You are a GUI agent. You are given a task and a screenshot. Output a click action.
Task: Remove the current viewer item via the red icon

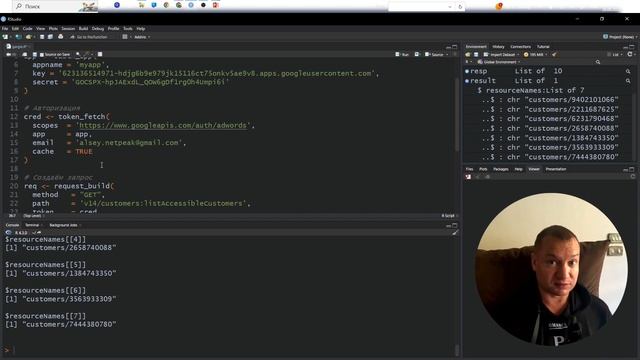[468, 177]
